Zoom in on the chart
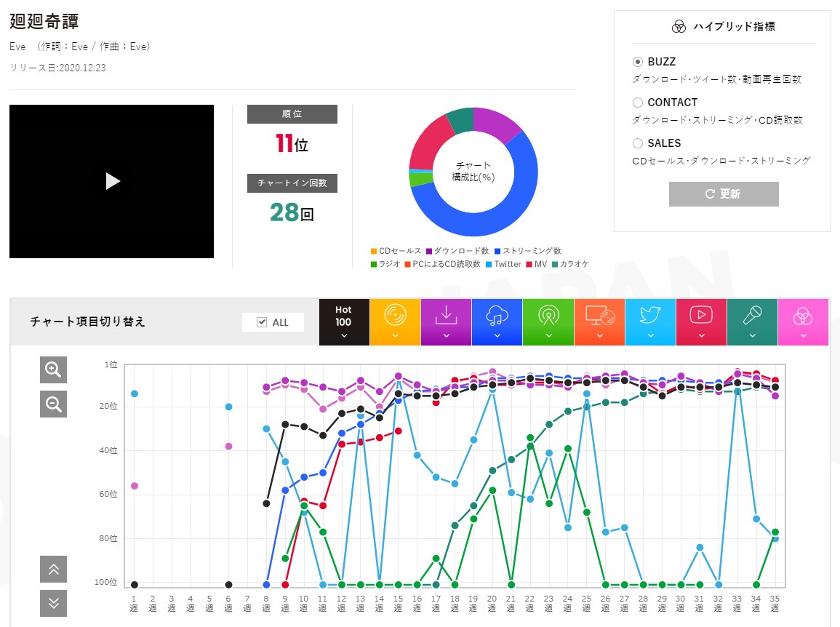The image size is (840, 627). tap(53, 370)
